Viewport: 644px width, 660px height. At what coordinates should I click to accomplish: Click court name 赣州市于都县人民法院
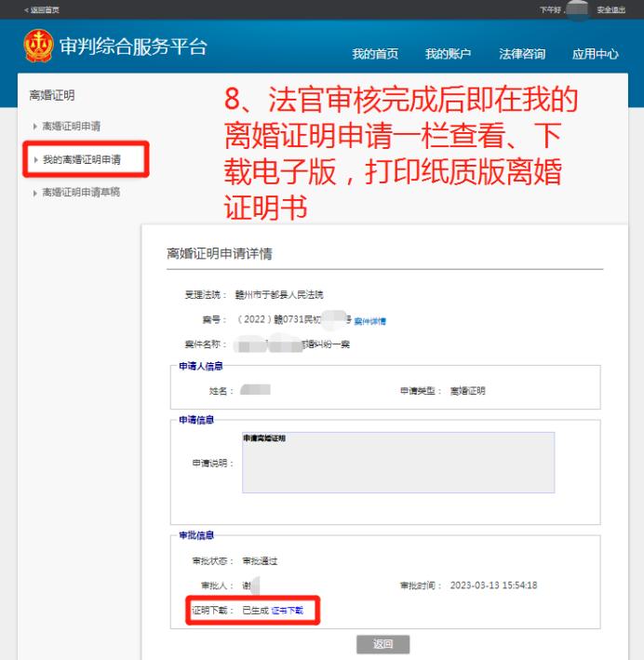[x=279, y=295]
